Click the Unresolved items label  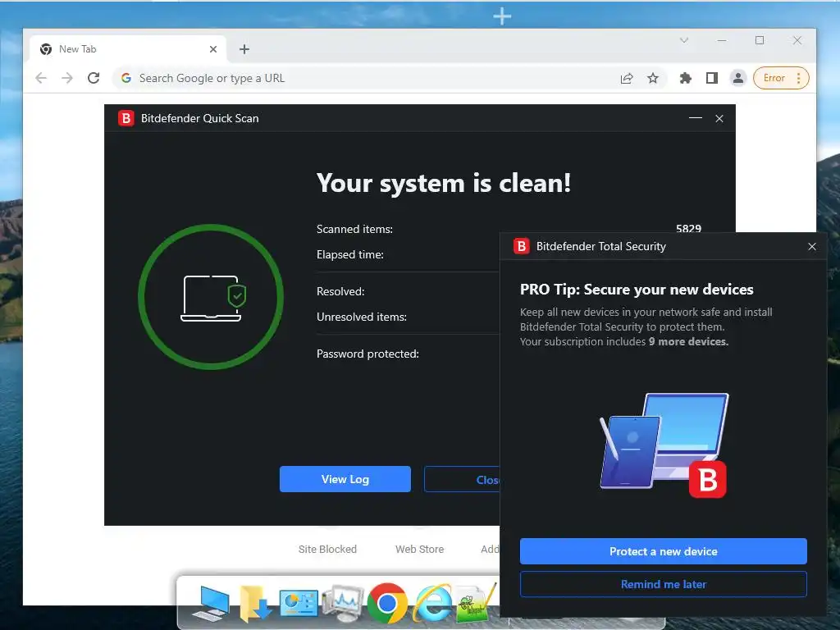[x=362, y=317]
